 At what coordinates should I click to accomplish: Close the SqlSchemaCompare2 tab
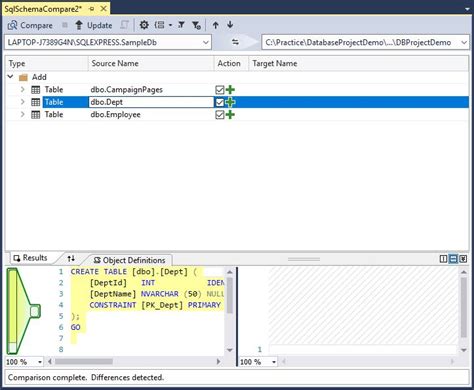104,9
